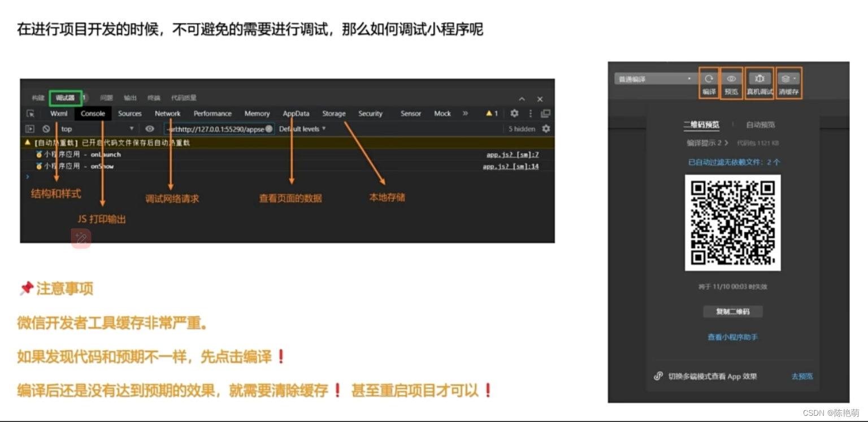Open the Default levels dropdown
Screen dimensions: 868x422
click(x=302, y=129)
